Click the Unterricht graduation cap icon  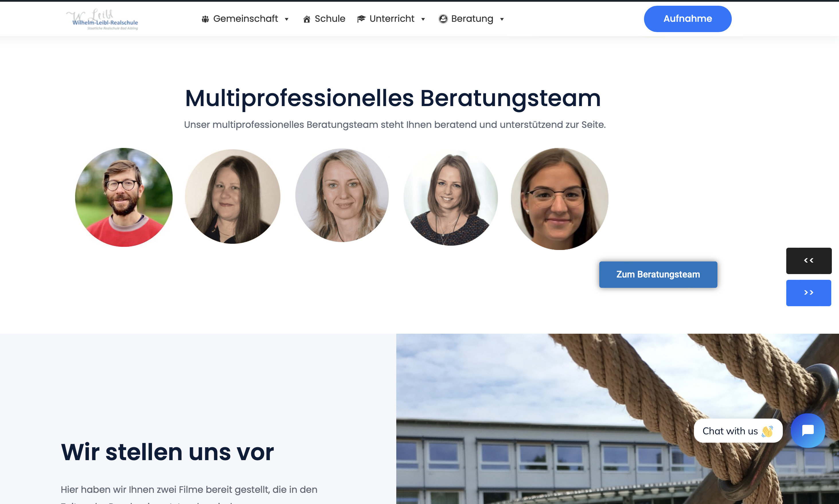point(361,19)
